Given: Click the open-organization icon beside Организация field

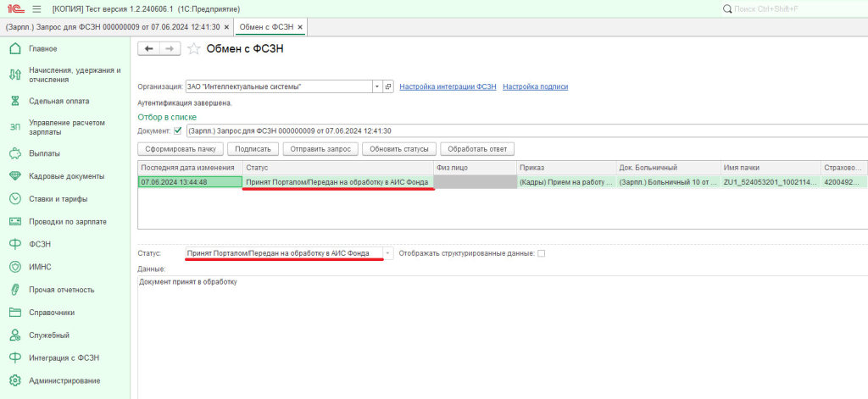Looking at the screenshot, I should pyautogui.click(x=389, y=86).
